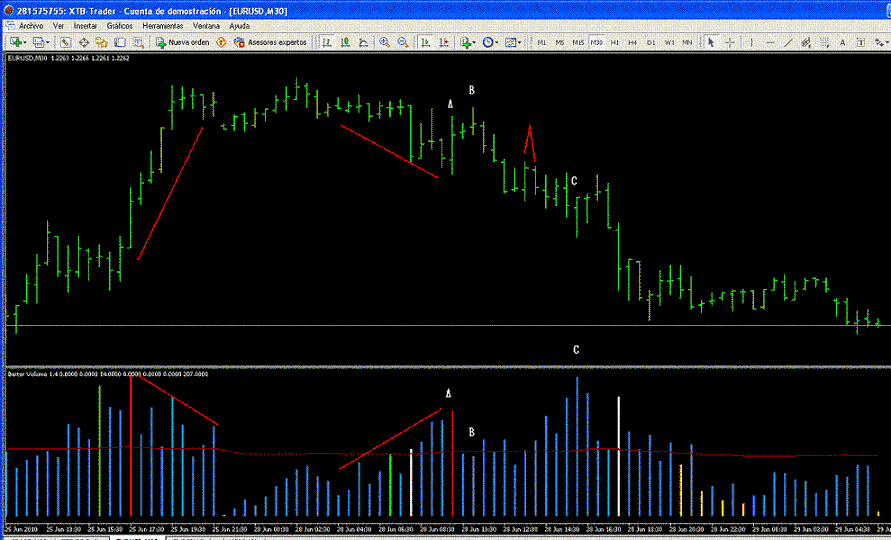Screen dimensions: 891x540
Task: Expand the new chart dropdown
Action: pos(27,43)
